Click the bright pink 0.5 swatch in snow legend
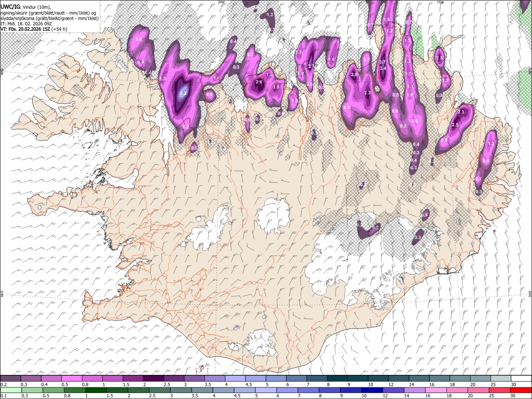The width and height of the screenshot is (532, 399). point(71,379)
